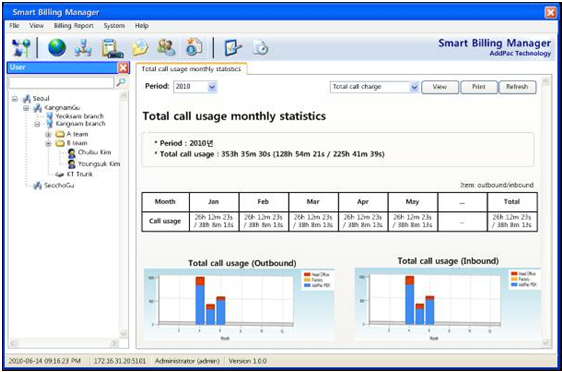Image resolution: width=562 pixels, height=372 pixels.
Task: Click the Chulsu Kim user icon
Action: (x=72, y=153)
